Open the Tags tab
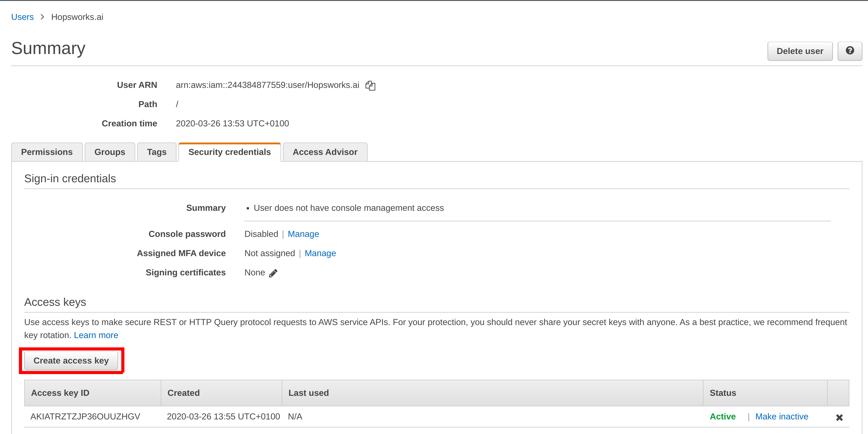This screenshot has height=434, width=868. tap(156, 152)
